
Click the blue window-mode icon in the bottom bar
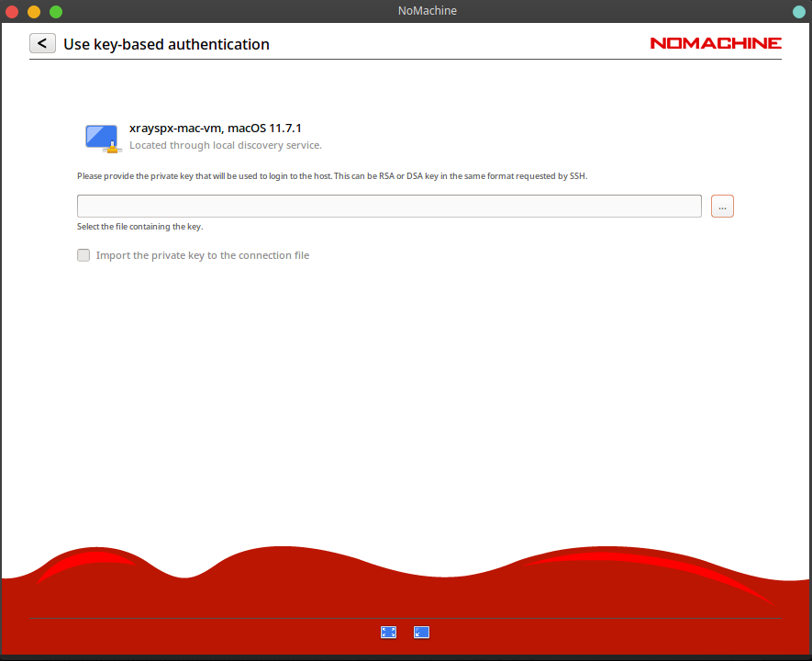click(x=421, y=632)
